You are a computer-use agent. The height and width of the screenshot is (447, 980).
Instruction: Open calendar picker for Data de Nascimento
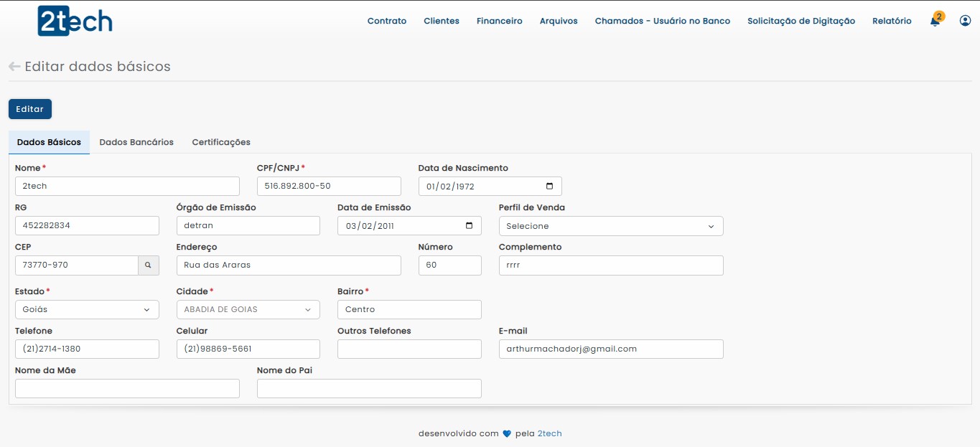pos(550,187)
